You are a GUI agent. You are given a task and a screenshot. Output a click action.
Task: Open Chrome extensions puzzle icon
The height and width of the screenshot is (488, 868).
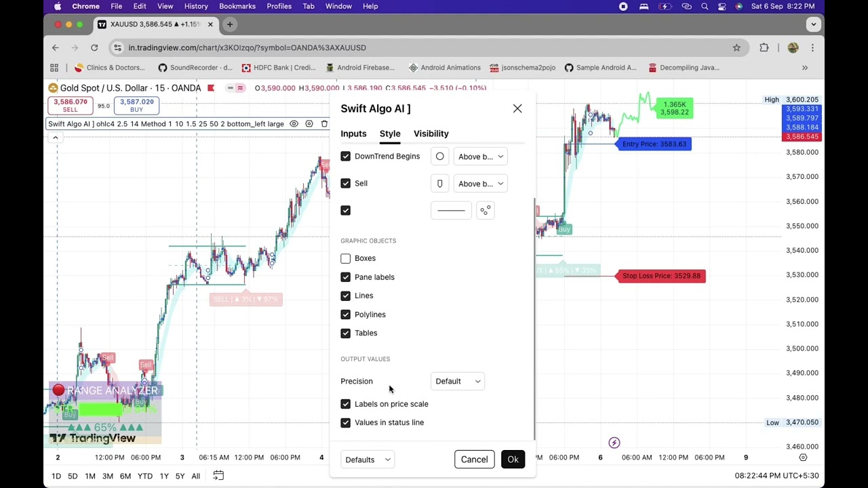[764, 47]
